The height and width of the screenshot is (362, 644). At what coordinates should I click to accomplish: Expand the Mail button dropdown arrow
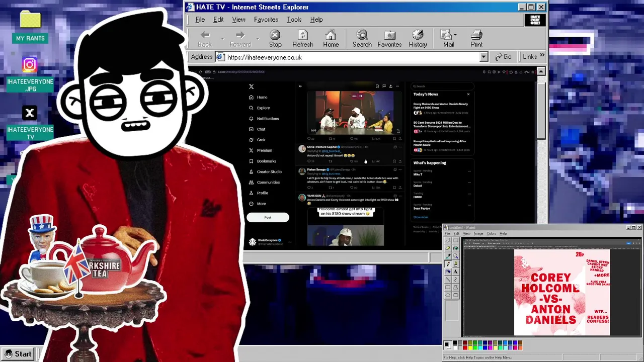pyautogui.click(x=455, y=35)
